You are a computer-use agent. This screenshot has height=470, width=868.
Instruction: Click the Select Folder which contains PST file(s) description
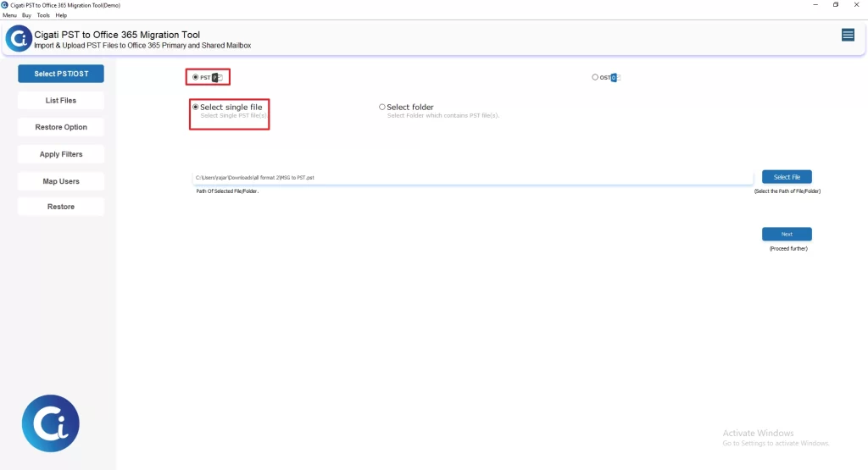(x=442, y=115)
